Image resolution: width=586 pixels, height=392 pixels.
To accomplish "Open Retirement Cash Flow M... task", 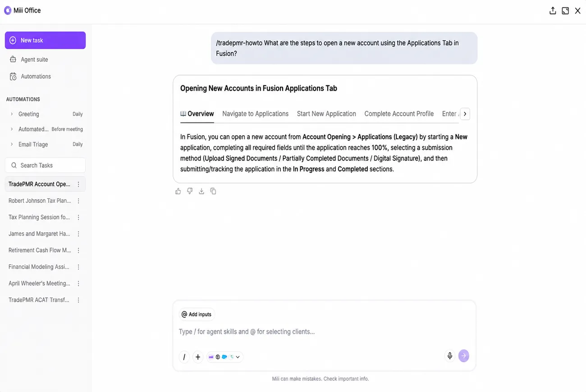I will [x=40, y=250].
